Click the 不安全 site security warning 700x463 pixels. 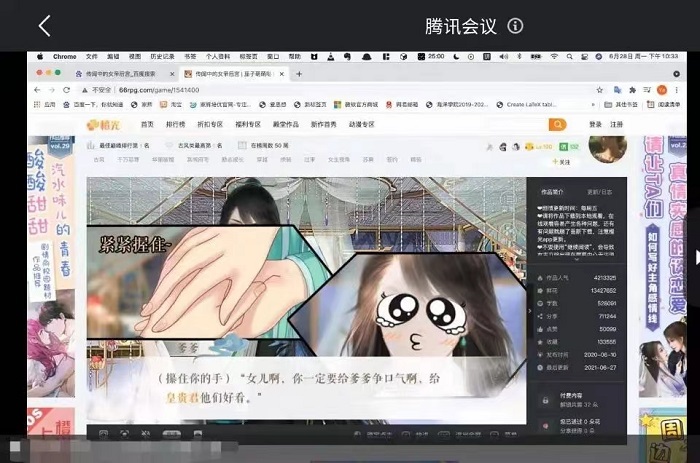(x=96, y=90)
